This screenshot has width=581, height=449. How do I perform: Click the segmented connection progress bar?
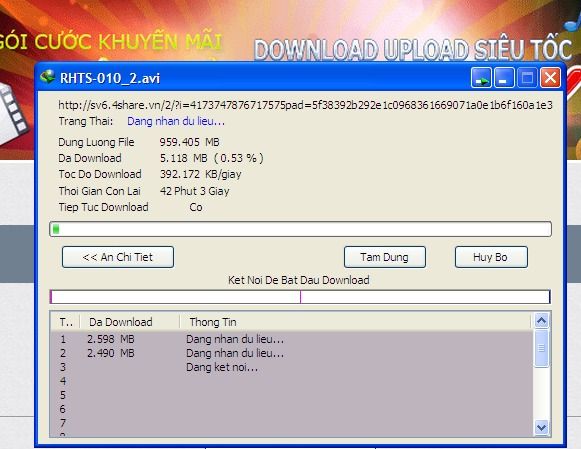point(300,297)
